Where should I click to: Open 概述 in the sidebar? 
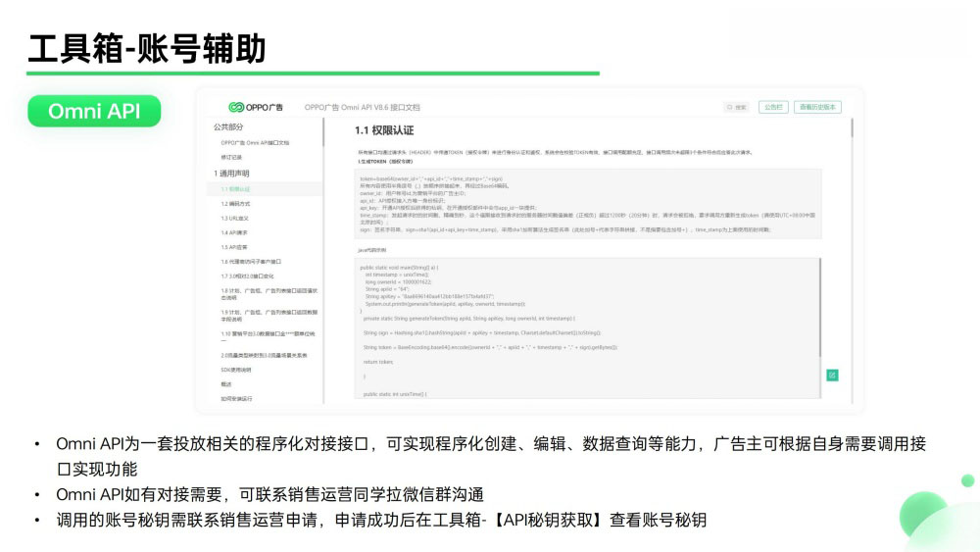click(x=226, y=383)
